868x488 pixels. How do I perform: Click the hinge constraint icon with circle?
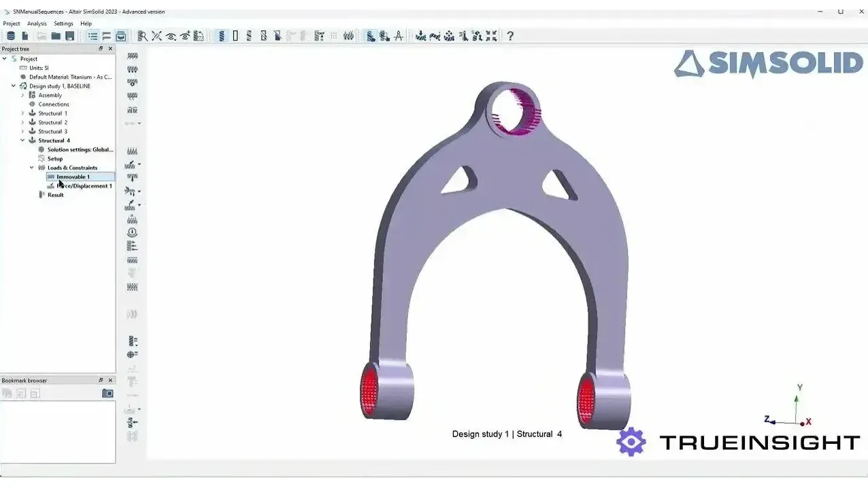coord(133,82)
